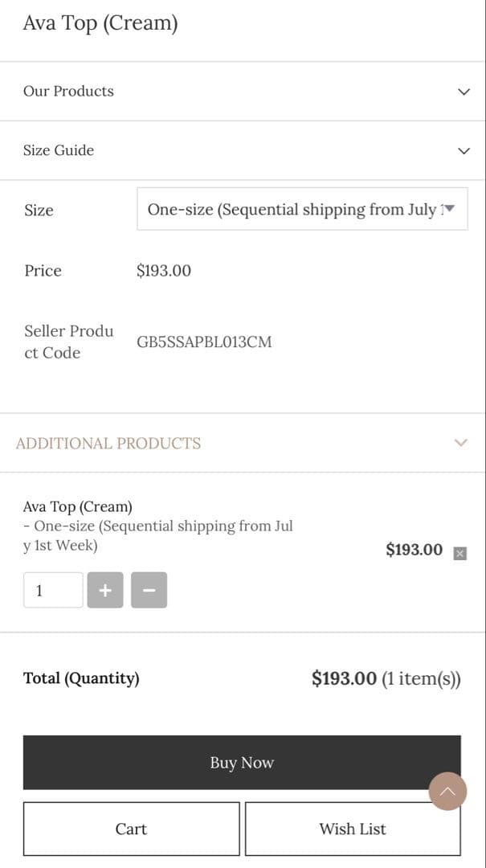Select the seller product code GB5SSAPBL013CM
The image size is (486, 868).
(204, 342)
